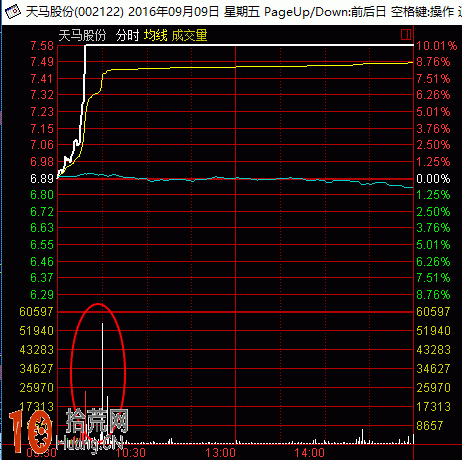The height and width of the screenshot is (460, 462).
Task: Click the right 17313 volume label
Action: pos(433,407)
